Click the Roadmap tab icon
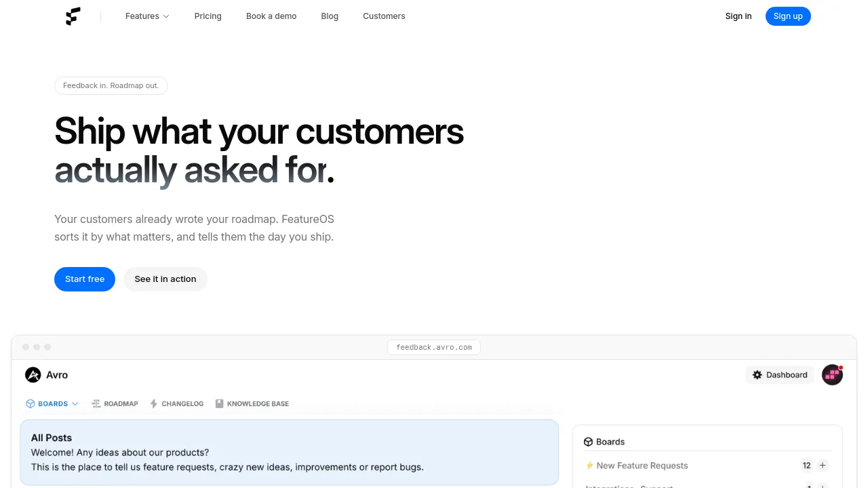The height and width of the screenshot is (488, 868). pos(96,404)
